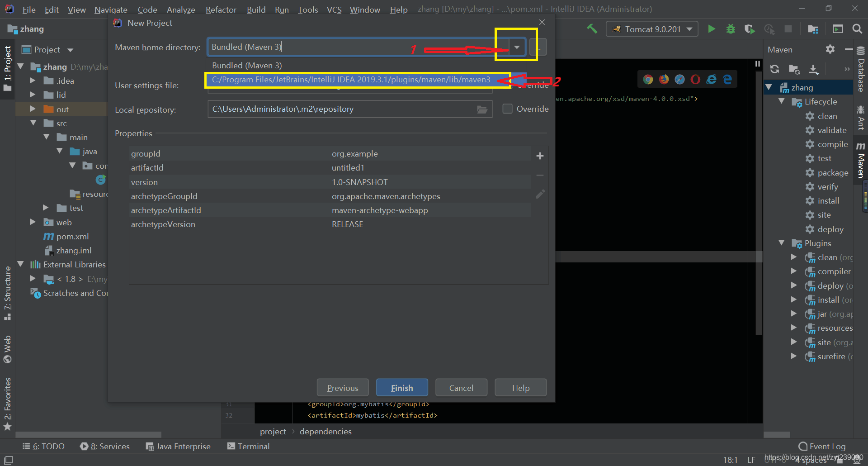The width and height of the screenshot is (868, 466).
Task: Click the dependencies breadcrumb
Action: coord(325,432)
